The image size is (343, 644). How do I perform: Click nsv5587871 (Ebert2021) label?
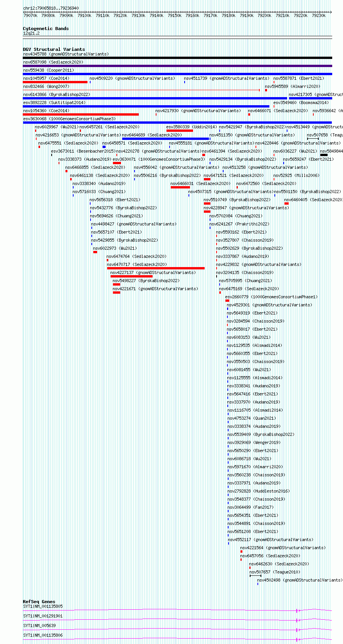299,79
